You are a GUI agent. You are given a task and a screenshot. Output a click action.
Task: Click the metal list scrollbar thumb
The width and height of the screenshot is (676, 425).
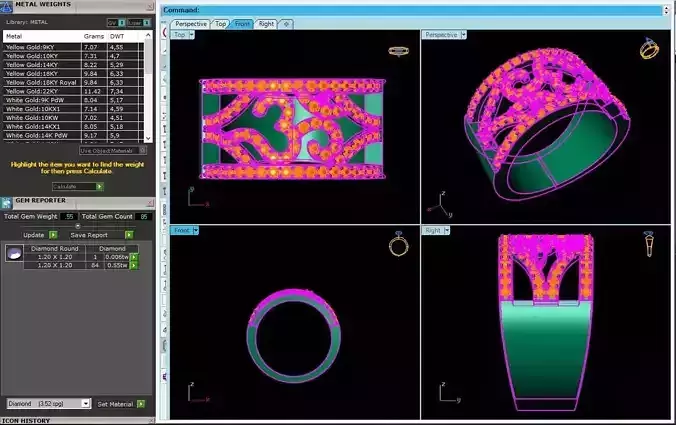[148, 57]
